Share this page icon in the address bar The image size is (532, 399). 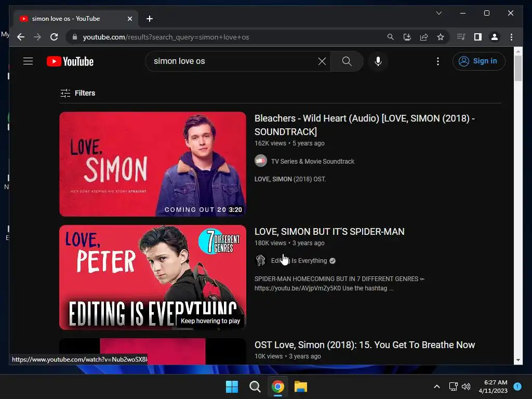pos(424,37)
